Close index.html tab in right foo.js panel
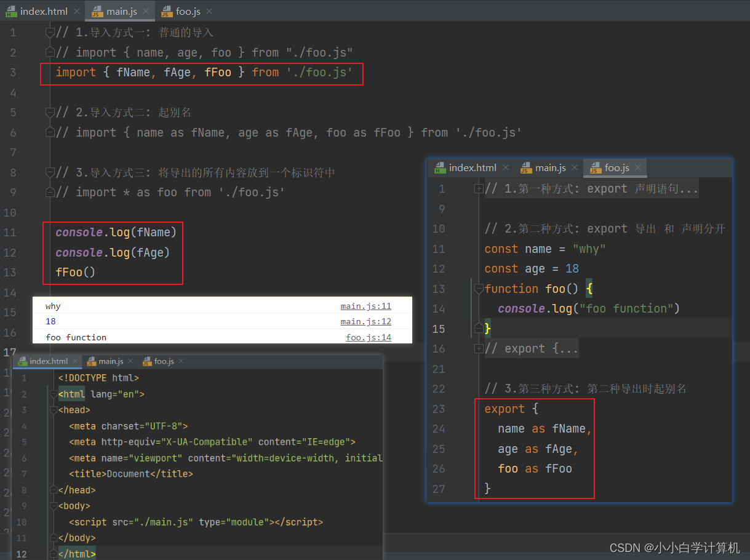Viewport: 750px width, 560px height. coord(505,167)
